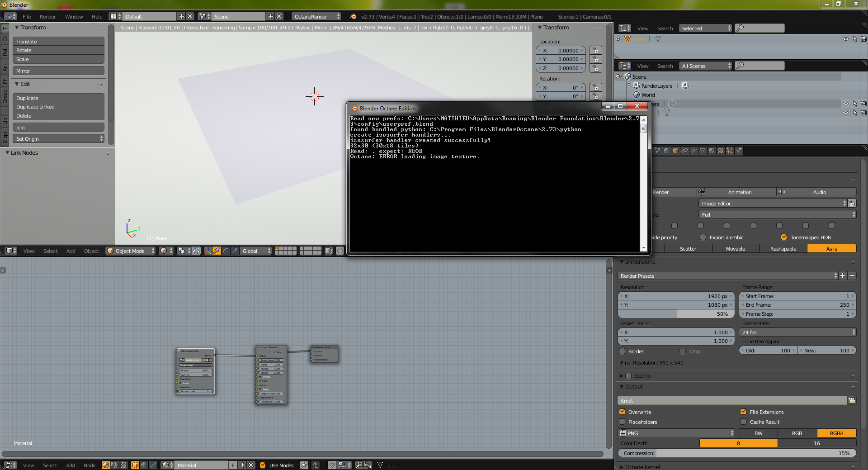The height and width of the screenshot is (470, 868).
Task: Open the Object properties cube icon
Action: 675,151
